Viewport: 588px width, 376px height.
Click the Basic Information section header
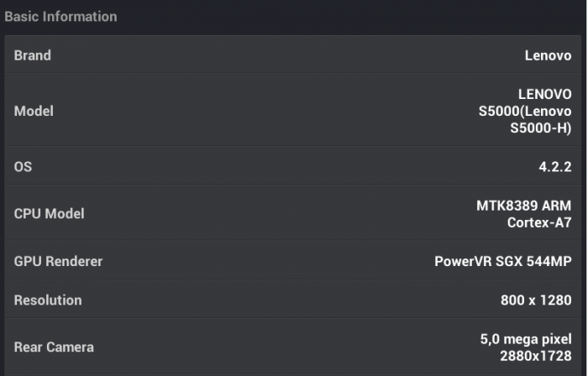coord(60,17)
